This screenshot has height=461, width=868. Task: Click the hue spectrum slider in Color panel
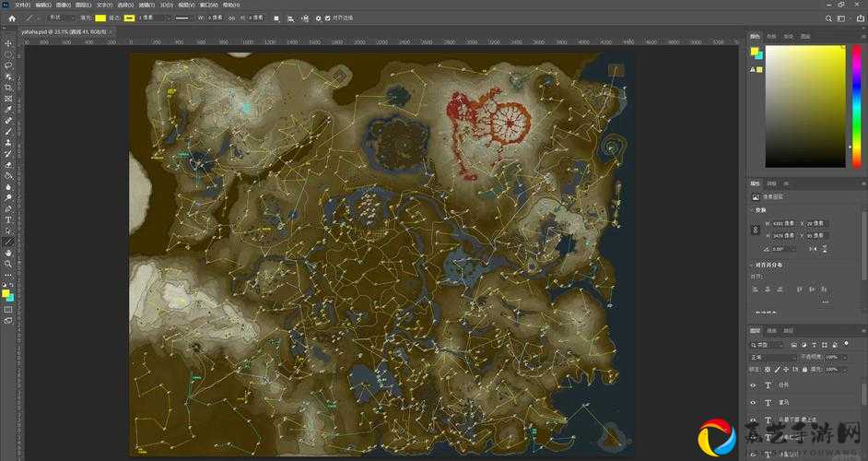[856, 105]
